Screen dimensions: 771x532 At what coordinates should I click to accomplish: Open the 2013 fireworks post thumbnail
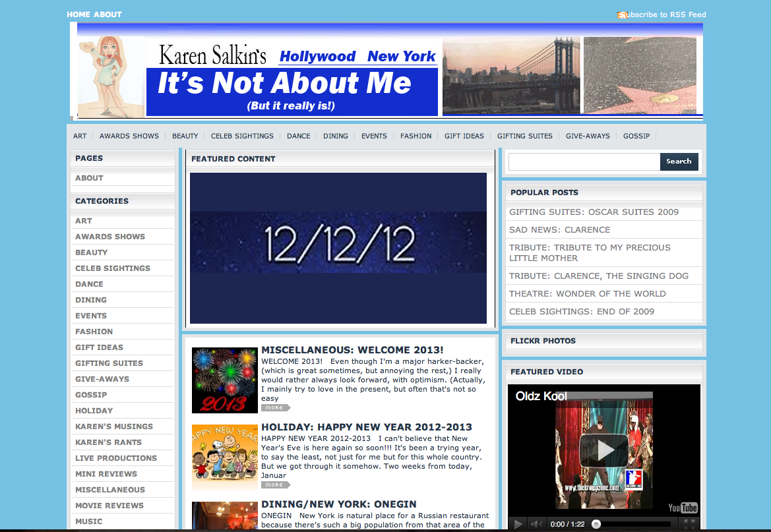click(x=225, y=380)
